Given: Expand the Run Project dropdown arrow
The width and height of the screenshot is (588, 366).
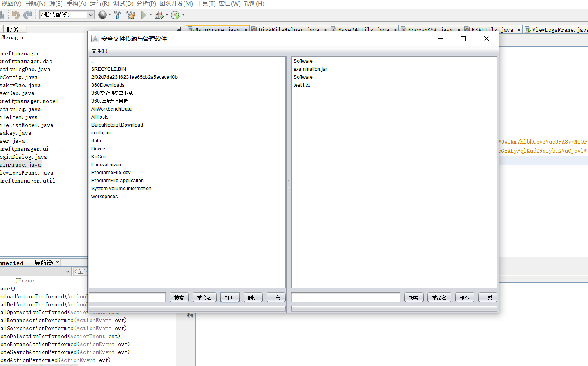Looking at the screenshot, I should click(x=151, y=15).
